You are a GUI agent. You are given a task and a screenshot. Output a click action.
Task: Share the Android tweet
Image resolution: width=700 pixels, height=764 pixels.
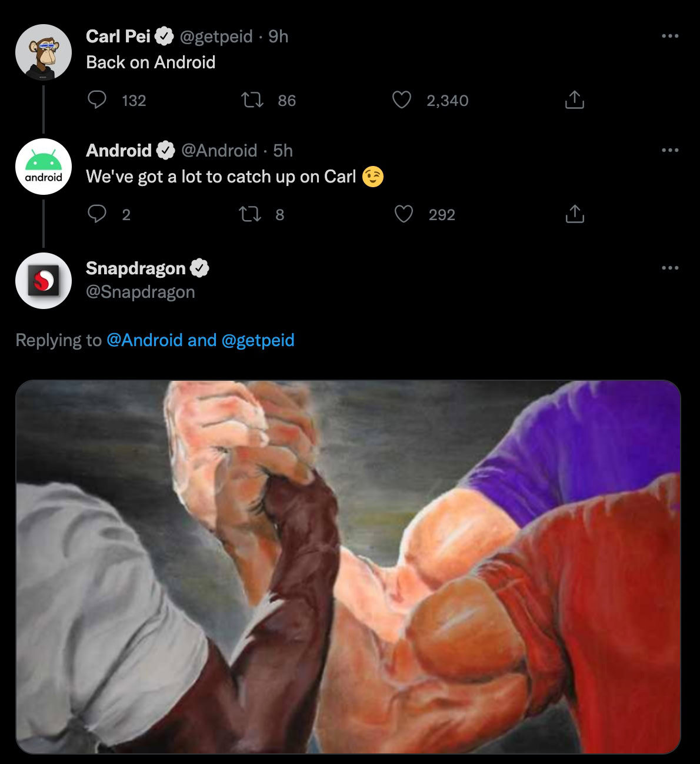pos(574,214)
